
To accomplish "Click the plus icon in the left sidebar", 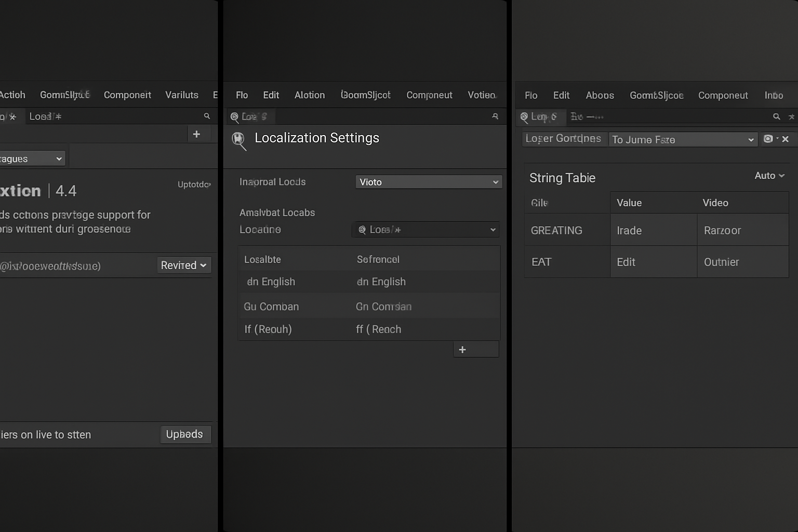I will point(197,134).
